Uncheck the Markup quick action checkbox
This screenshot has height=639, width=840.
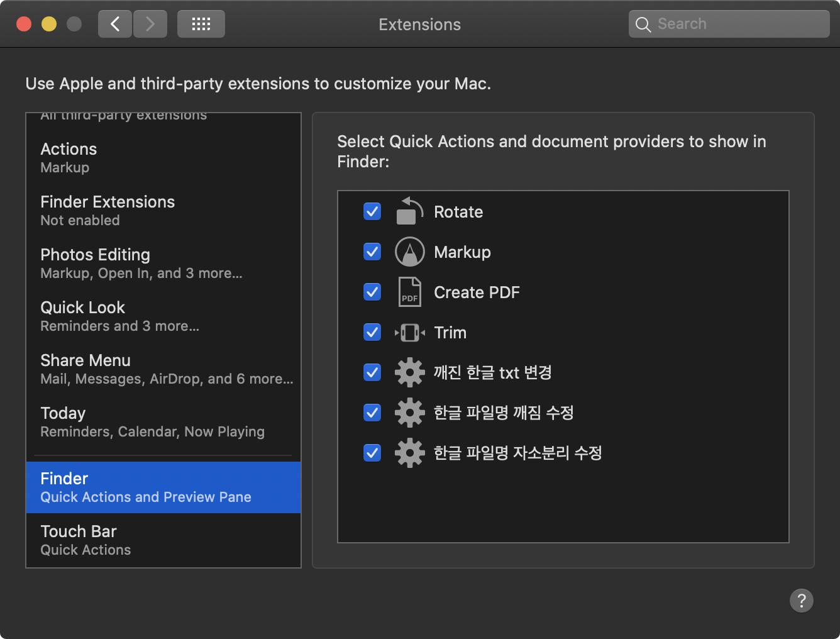pyautogui.click(x=372, y=252)
